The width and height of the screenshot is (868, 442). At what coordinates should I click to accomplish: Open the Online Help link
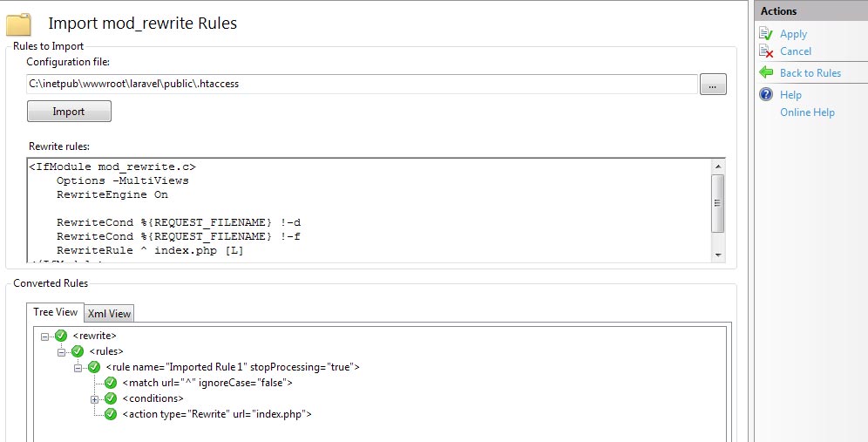[x=807, y=112]
